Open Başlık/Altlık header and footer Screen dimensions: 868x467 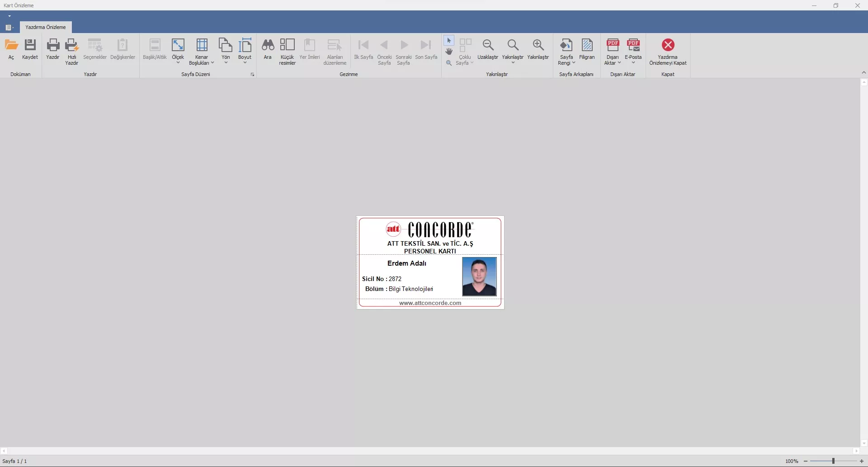pyautogui.click(x=155, y=50)
